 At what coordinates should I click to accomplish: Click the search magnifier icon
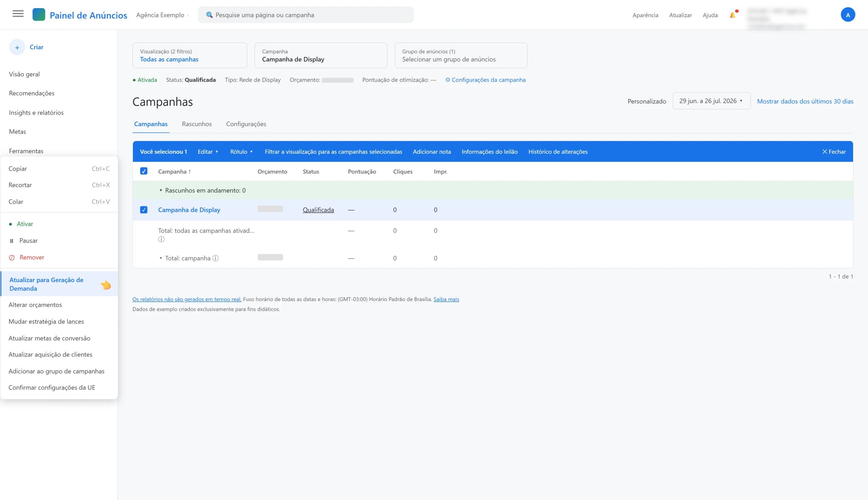209,15
